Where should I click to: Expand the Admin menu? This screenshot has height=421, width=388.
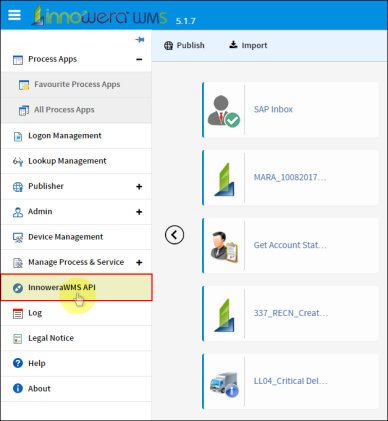[139, 212]
